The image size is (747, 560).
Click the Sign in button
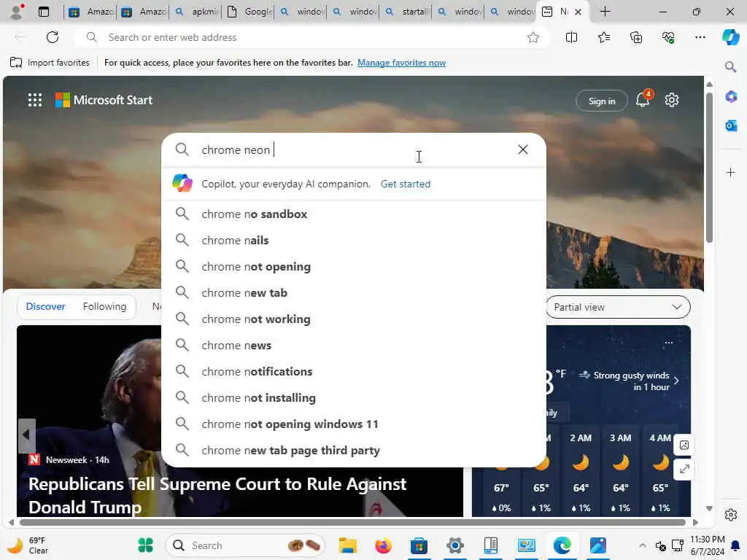[x=602, y=101]
